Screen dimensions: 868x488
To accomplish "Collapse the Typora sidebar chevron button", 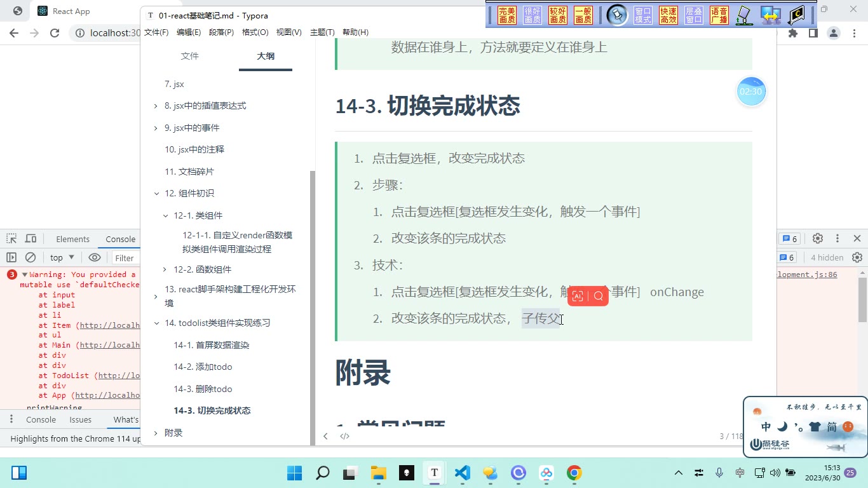I will click(x=325, y=436).
